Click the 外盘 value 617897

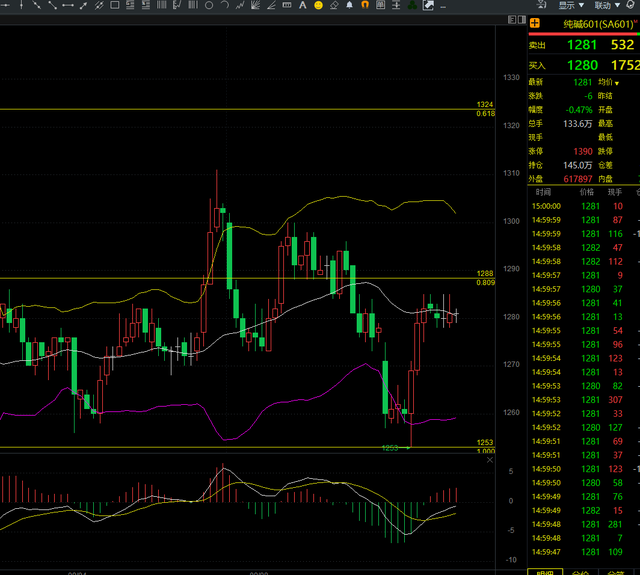(578, 179)
